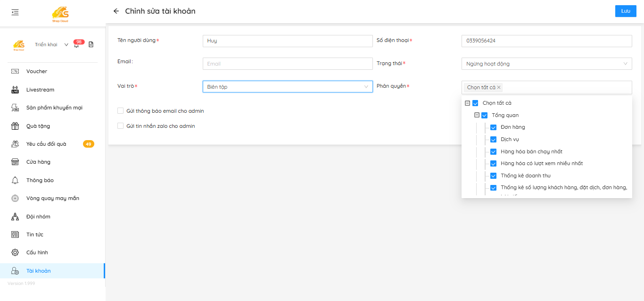This screenshot has width=644, height=301.
Task: Click the Livestream icon in sidebar
Action: (15, 90)
